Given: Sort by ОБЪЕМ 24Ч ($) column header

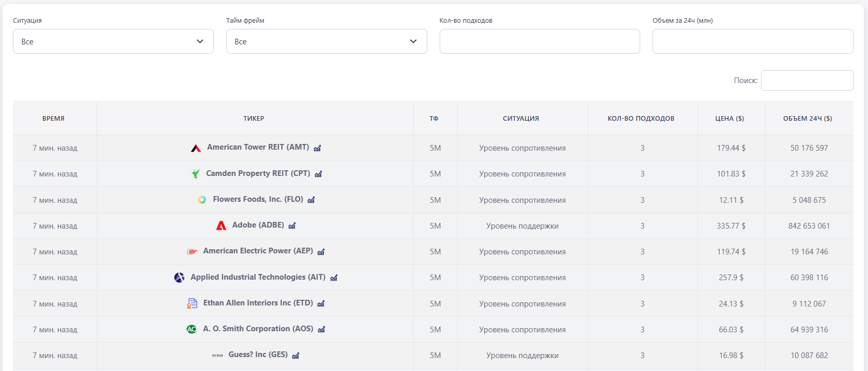Looking at the screenshot, I should [808, 118].
